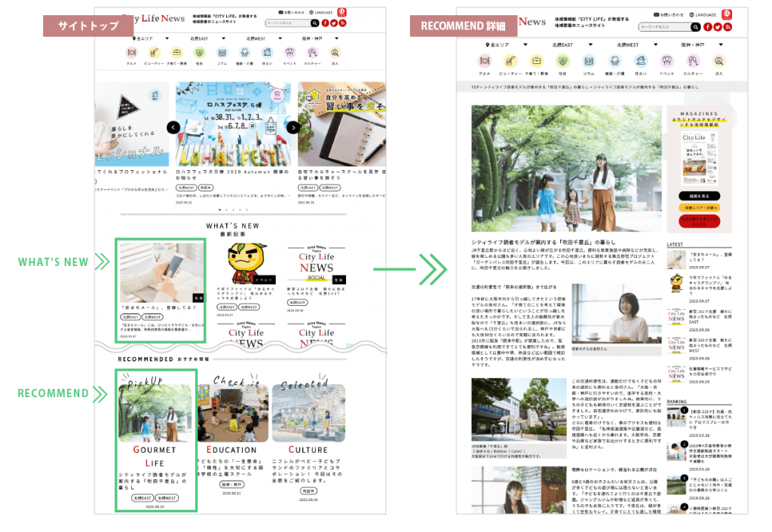772x532 pixels.
Task: Go to the previous carousel slide on the site top page
Action: coord(173,127)
